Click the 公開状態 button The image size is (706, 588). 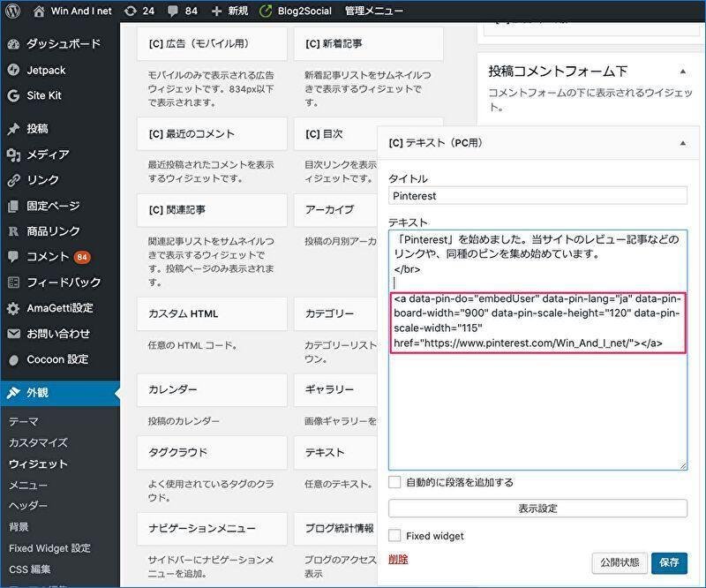[620, 562]
